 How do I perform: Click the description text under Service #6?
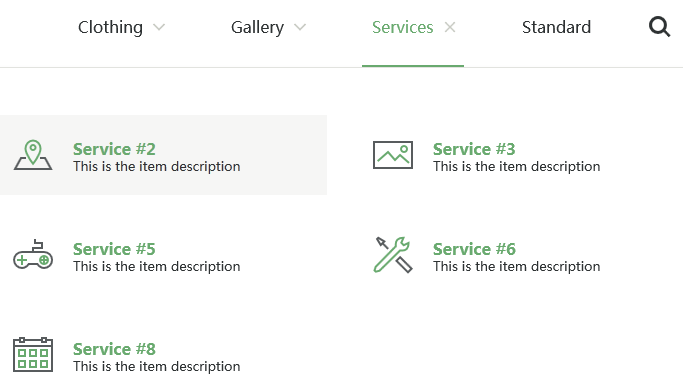click(516, 267)
